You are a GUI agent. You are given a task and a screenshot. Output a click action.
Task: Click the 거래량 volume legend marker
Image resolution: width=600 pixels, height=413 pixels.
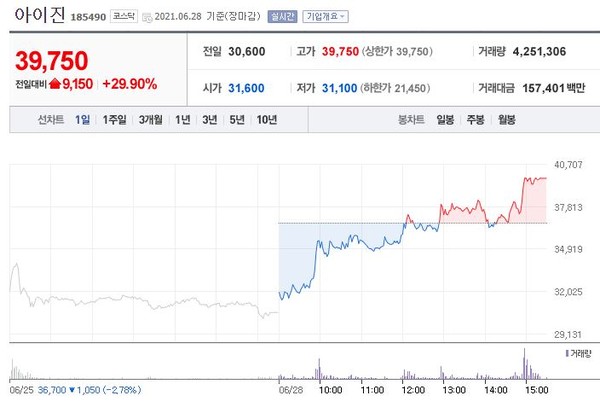click(x=564, y=354)
